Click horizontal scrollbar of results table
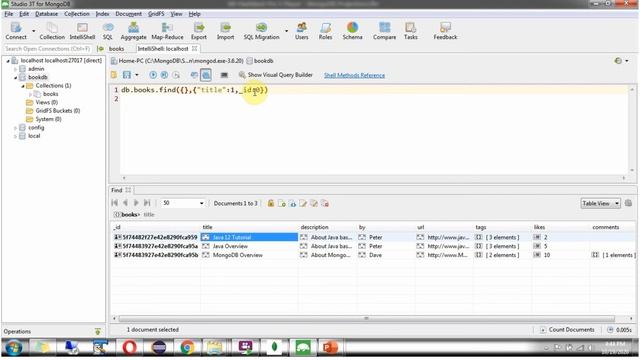Screen dimensions: 640x360 tap(366, 318)
